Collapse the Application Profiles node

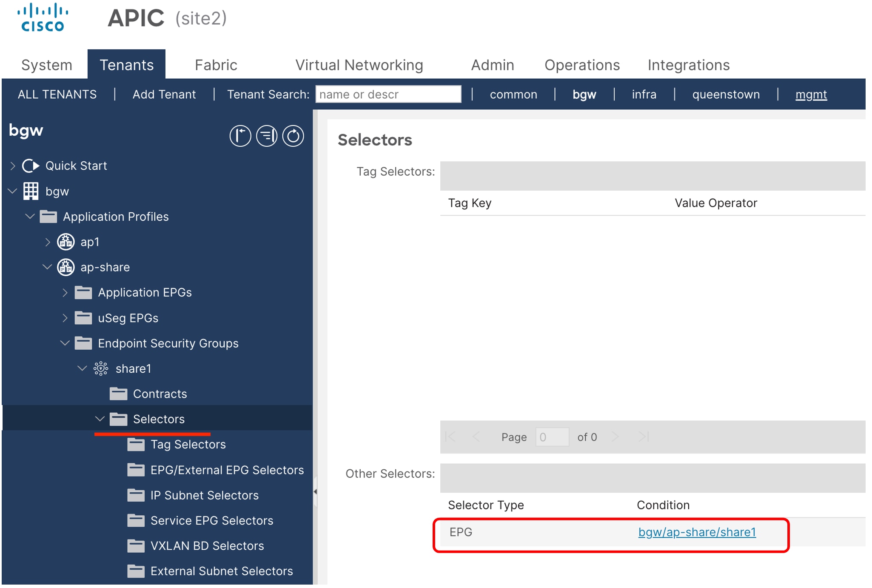pos(30,217)
